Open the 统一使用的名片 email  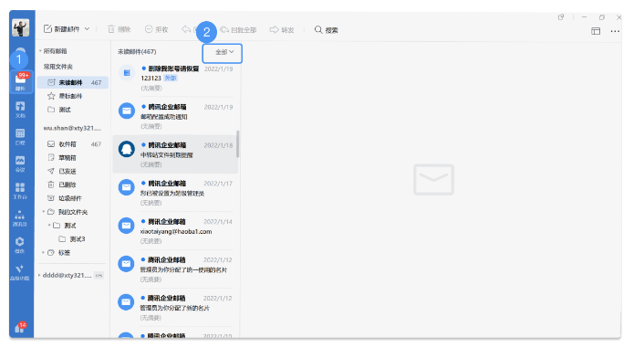pos(175,269)
